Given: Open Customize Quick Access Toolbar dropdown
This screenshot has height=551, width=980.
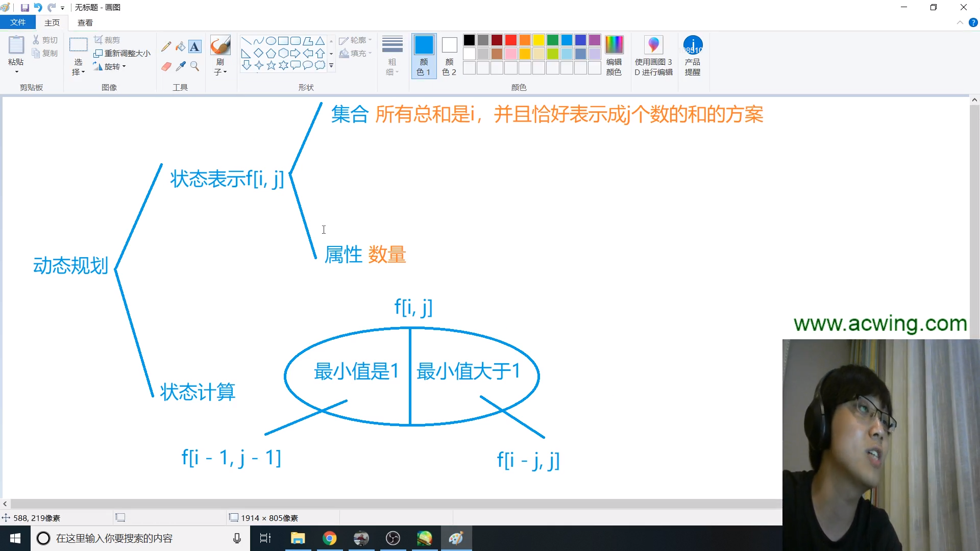Looking at the screenshot, I should point(63,8).
